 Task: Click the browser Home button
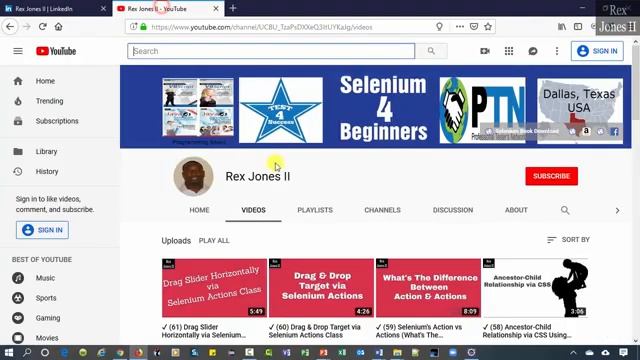[58, 27]
